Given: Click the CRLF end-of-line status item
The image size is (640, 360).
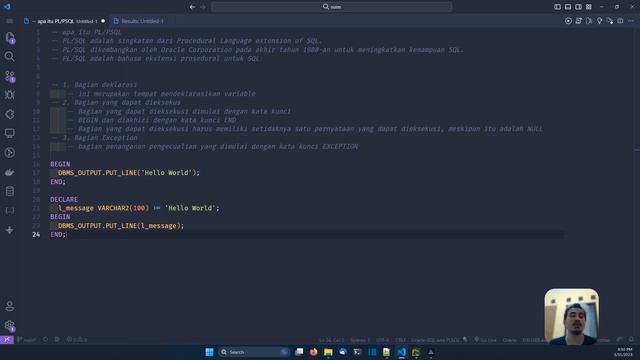Looking at the screenshot, I should [400, 340].
